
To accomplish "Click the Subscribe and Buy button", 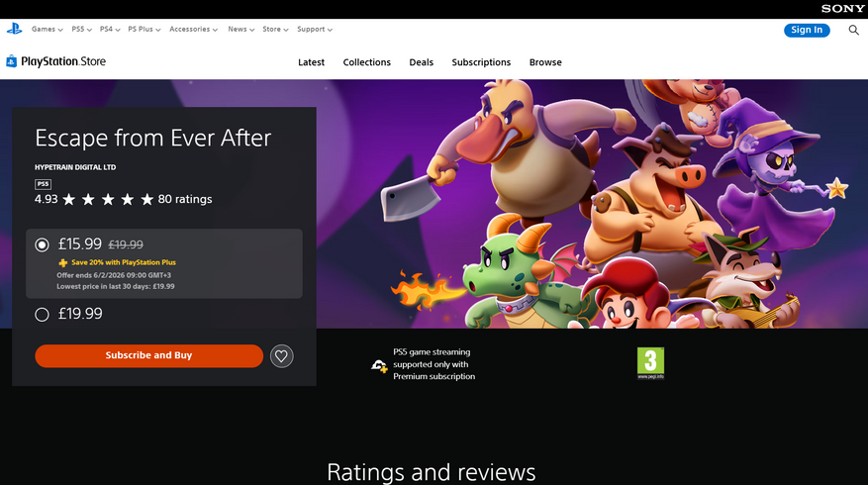I will pos(148,355).
